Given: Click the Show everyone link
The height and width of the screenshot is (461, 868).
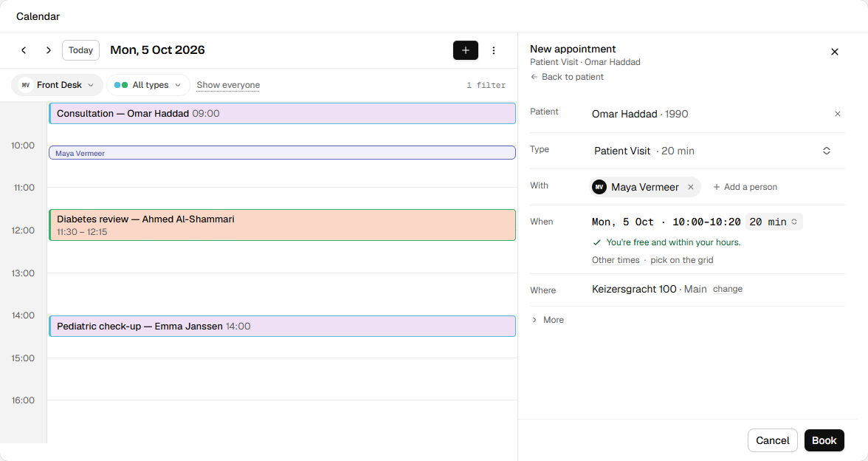Looking at the screenshot, I should 228,86.
